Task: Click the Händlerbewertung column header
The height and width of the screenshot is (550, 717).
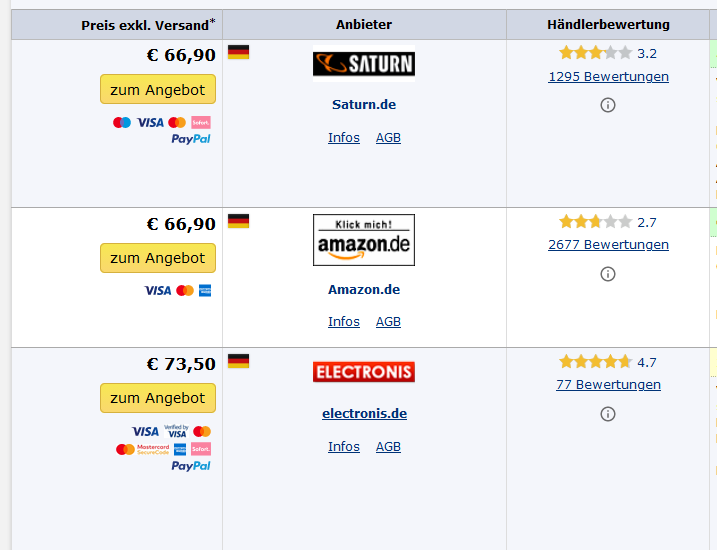Action: [x=608, y=24]
